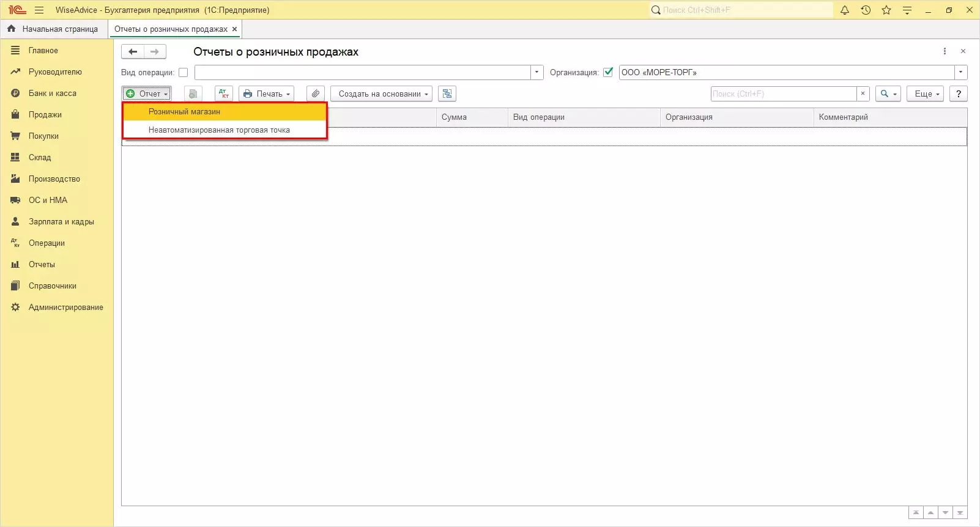Move down one record arrow
This screenshot has height=527, width=980.
point(946,513)
